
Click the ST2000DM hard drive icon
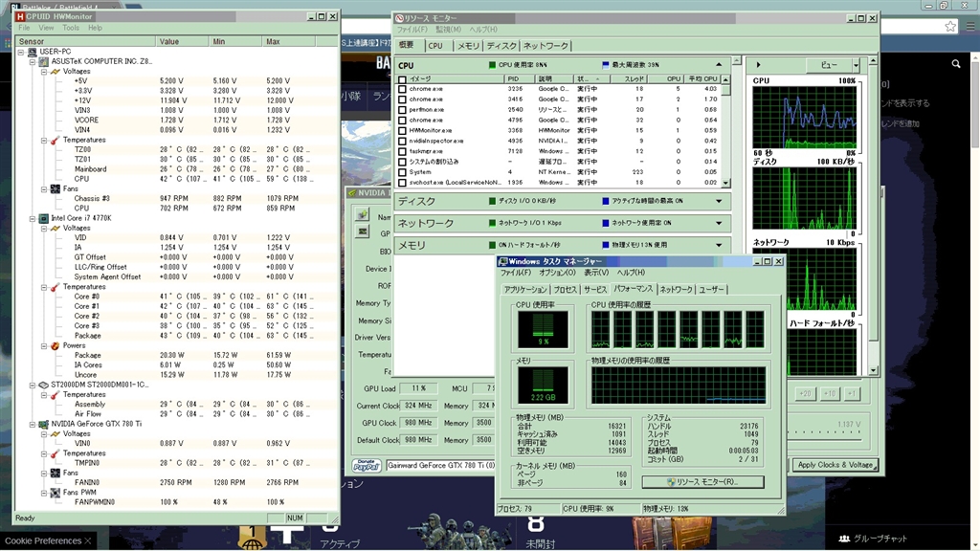pos(43,385)
